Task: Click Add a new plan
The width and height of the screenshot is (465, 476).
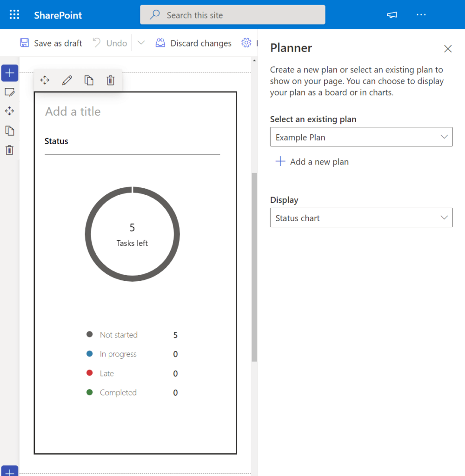Action: [312, 162]
